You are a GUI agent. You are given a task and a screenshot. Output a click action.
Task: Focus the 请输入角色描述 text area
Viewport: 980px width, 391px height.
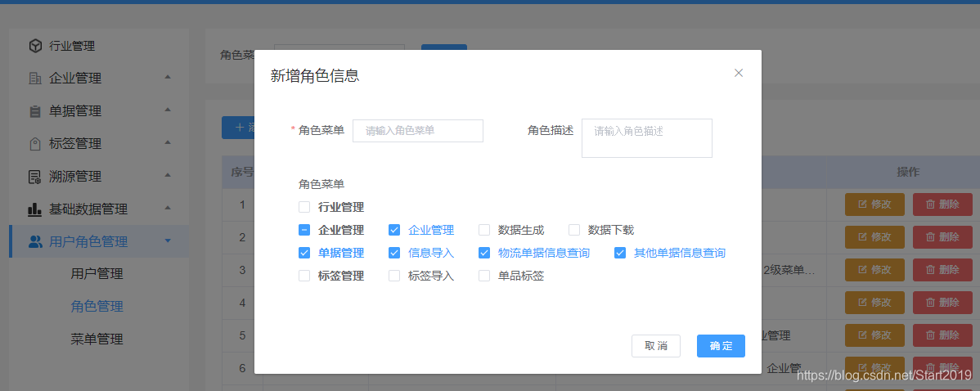[x=647, y=138]
